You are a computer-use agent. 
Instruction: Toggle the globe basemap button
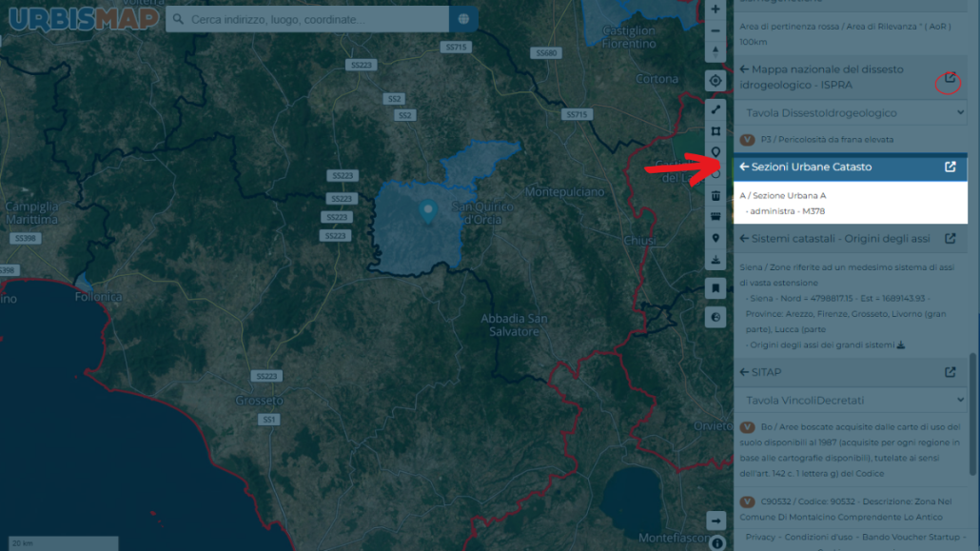pos(715,317)
